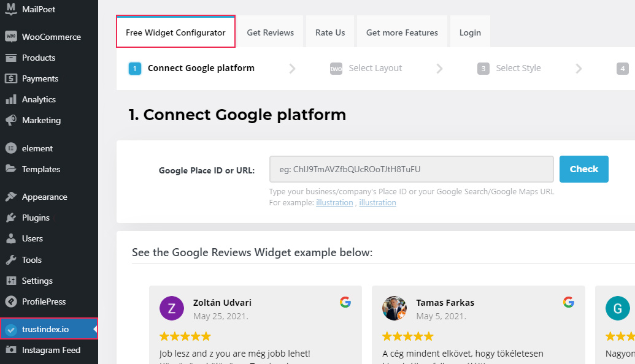
Task: Click the Elementor circle icon
Action: pos(11,148)
